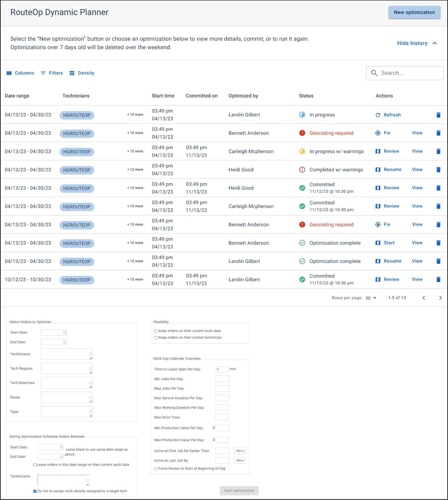448x500 pixels.
Task: Expand '+ 12 more' in Completed w/ warnings row
Action: (x=135, y=169)
